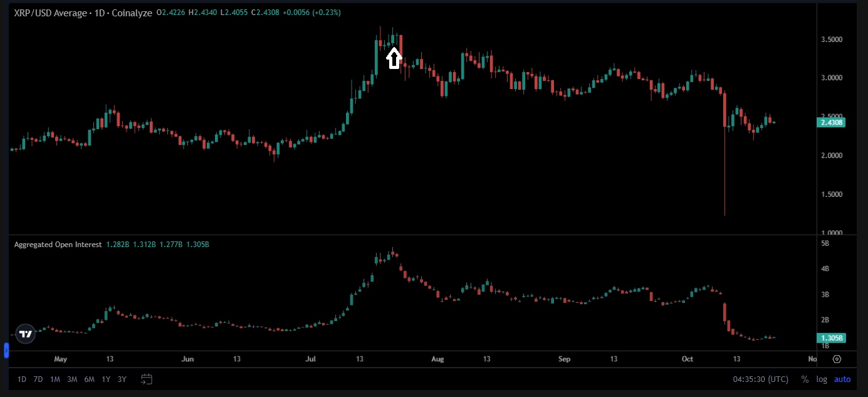Choose the 3M range
868x397 pixels.
click(71, 379)
